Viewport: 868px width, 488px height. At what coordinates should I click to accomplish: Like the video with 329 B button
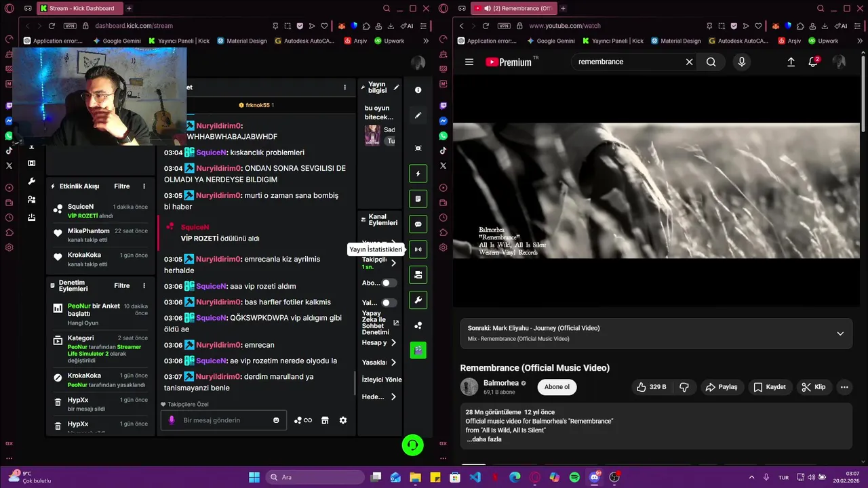[651, 387]
